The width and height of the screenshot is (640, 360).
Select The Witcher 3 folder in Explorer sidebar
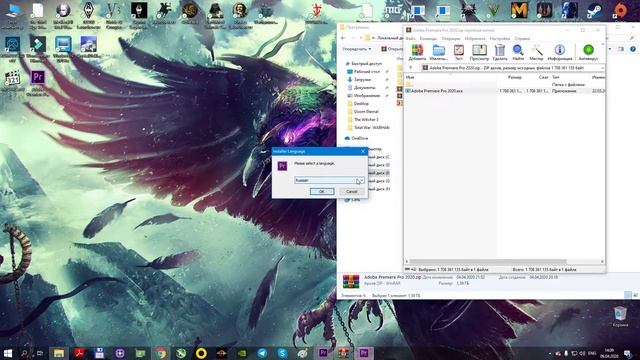[x=362, y=120]
